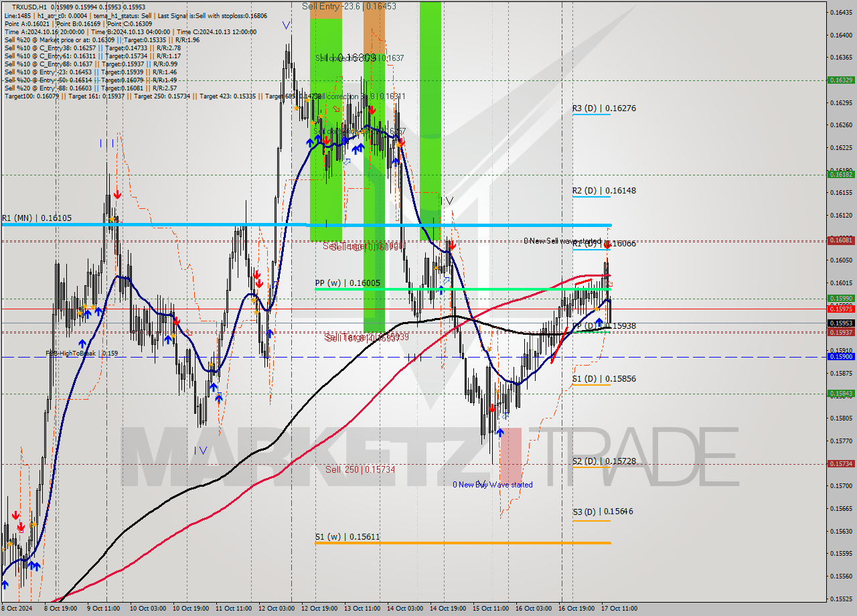Click the 9 Oct 11:00 time label

point(104,609)
